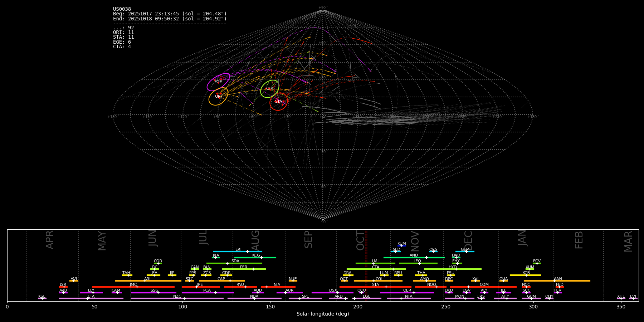The image size is (644, 322).
Task: Click the AUG month label in the timeline
Action: pyautogui.click(x=255, y=240)
